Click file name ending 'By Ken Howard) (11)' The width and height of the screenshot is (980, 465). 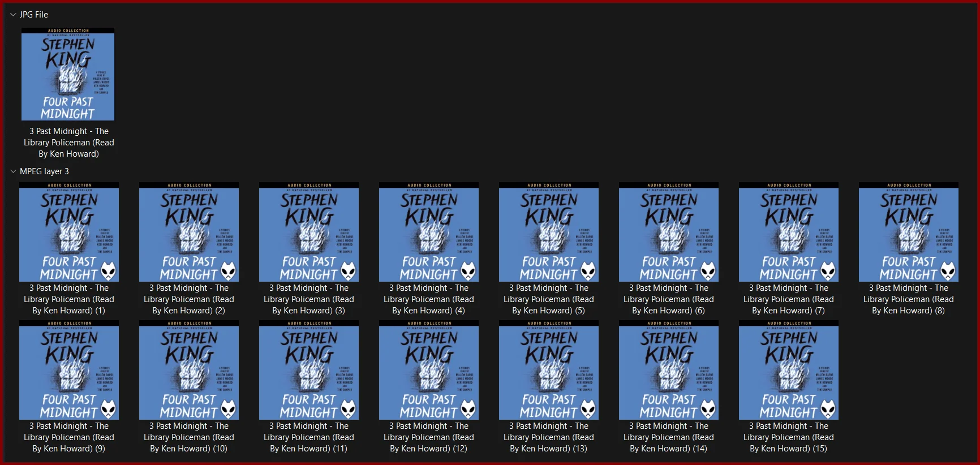pos(309,437)
